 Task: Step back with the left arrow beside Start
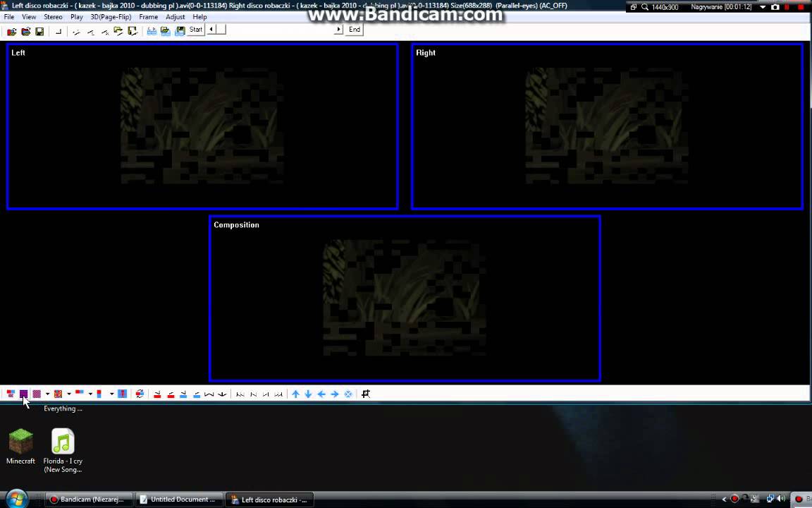click(x=211, y=30)
